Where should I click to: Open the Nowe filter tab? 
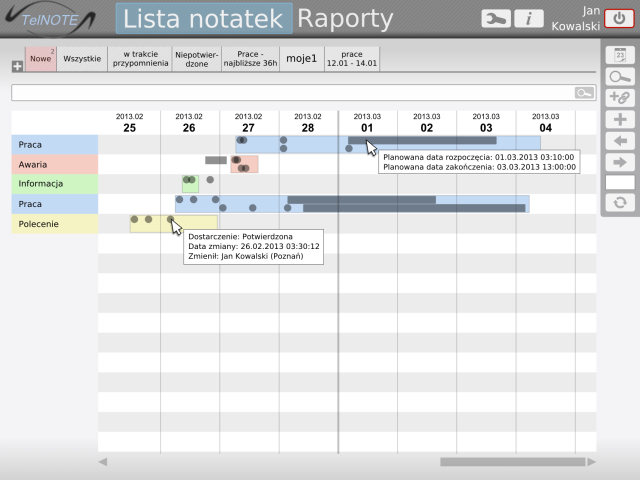click(41, 59)
